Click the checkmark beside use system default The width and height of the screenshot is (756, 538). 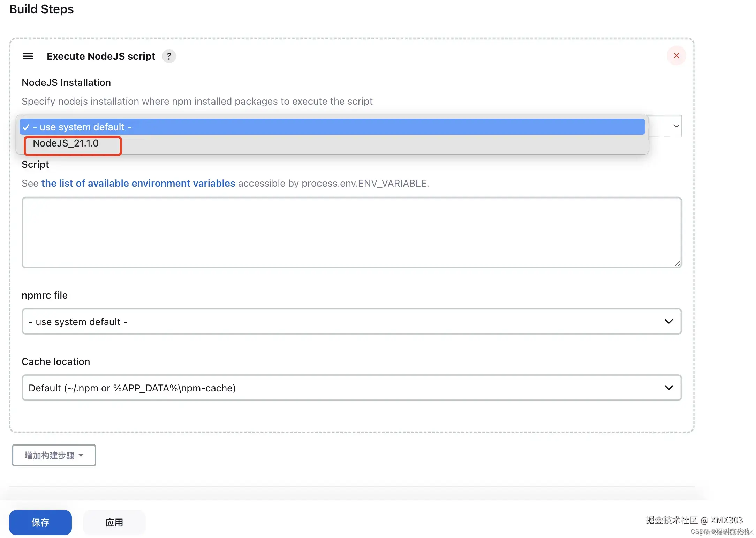pos(26,127)
